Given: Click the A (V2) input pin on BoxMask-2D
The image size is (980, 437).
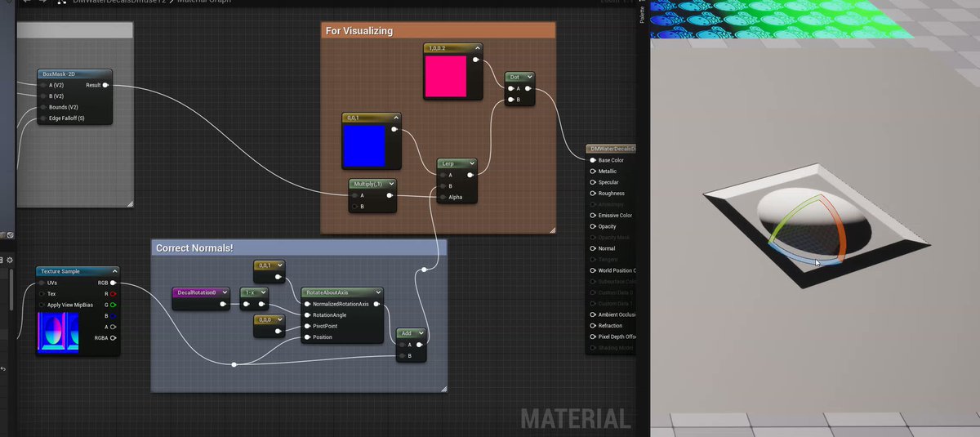Looking at the screenshot, I should pyautogui.click(x=42, y=85).
